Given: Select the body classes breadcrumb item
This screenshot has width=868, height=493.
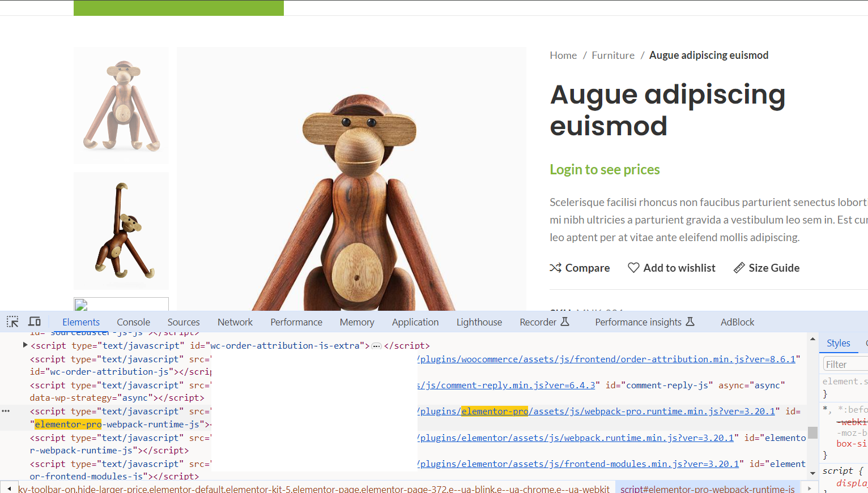Looking at the screenshot, I should (314, 488).
